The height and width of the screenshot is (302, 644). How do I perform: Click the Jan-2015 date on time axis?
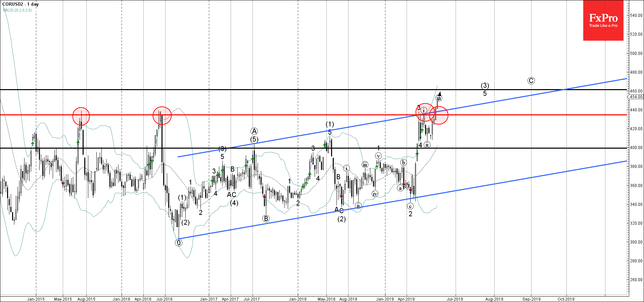point(36,299)
